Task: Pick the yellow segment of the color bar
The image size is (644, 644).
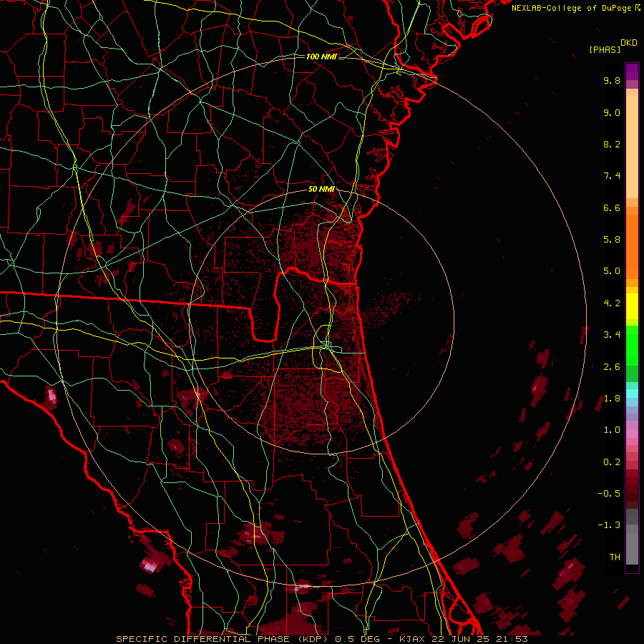Action: point(632,306)
